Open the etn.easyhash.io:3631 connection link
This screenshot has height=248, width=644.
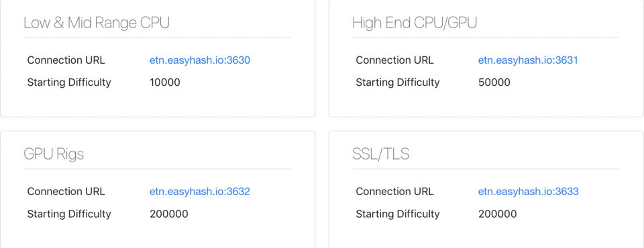(x=528, y=60)
